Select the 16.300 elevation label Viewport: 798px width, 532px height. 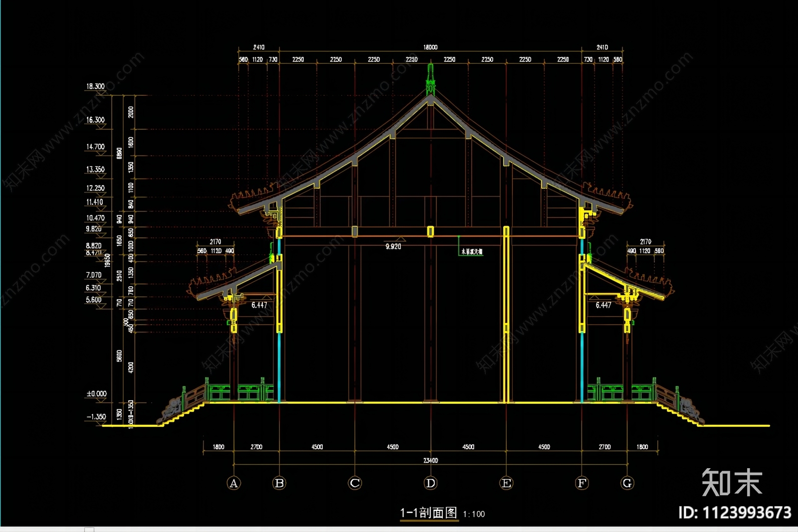coord(95,120)
